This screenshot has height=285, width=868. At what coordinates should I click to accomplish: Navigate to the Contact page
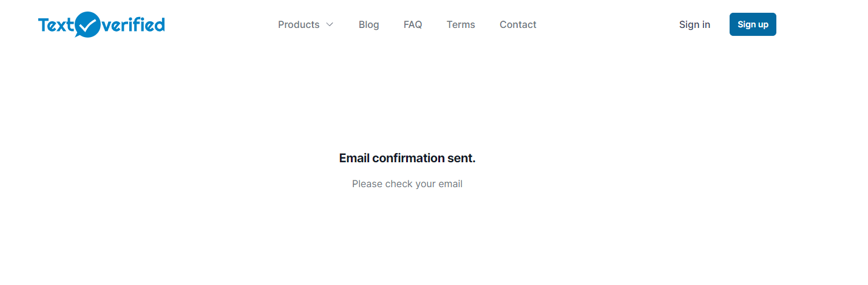point(518,25)
